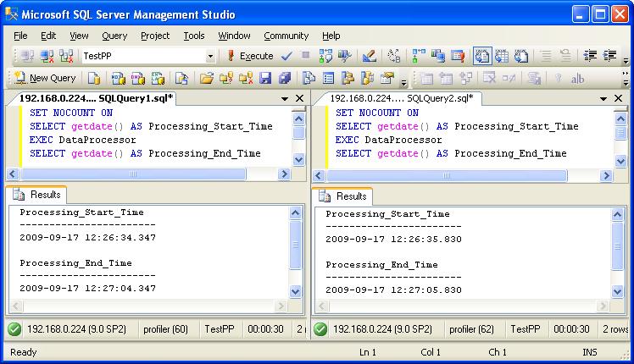634x364 pixels.
Task: Expand the standard toolbar options arrow
Action: [403, 83]
